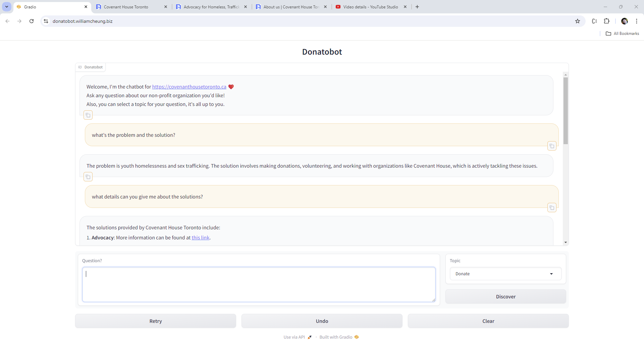This screenshot has height=346, width=644.
Task: Open the tab search dropdown arrow
Action: (7, 7)
